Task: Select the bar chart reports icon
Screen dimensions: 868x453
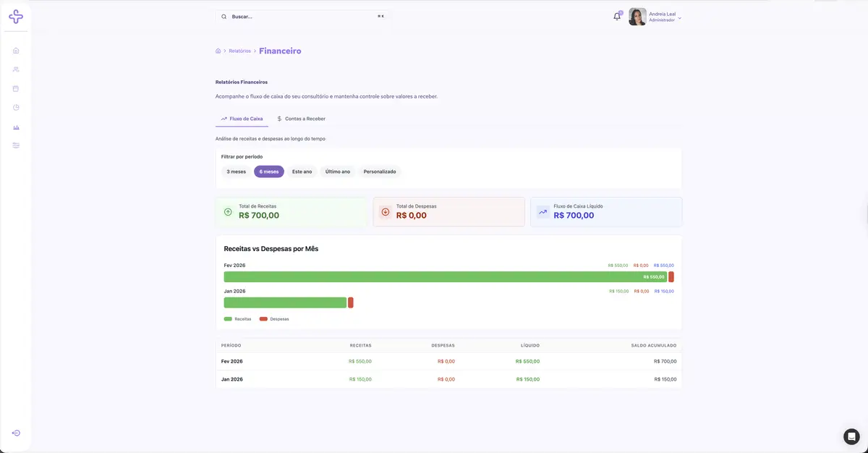Action: [15, 126]
